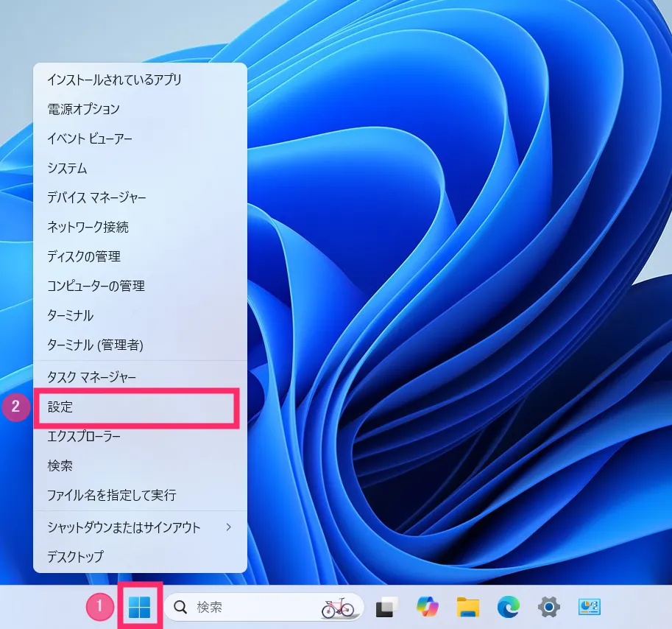The width and height of the screenshot is (672, 629).
Task: Open the Control Panel taskbar icon
Action: point(590,607)
